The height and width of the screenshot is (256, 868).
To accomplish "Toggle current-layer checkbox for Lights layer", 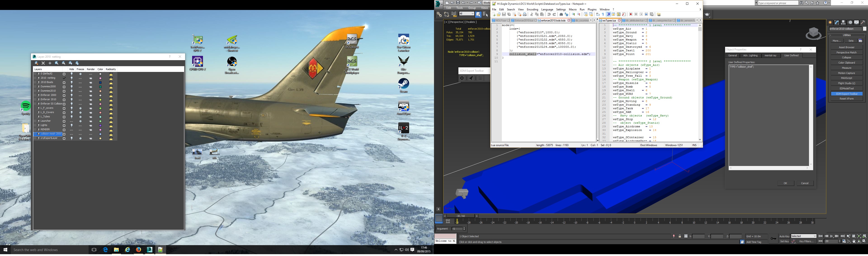I will click(64, 126).
